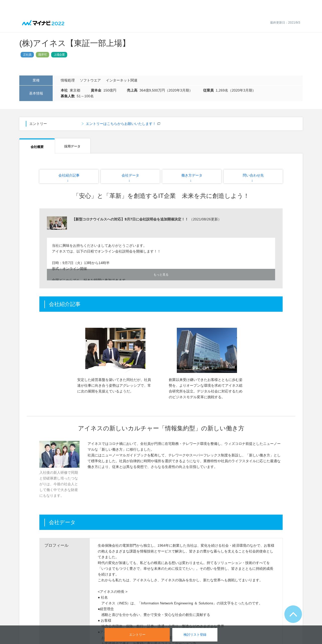The width and height of the screenshot is (322, 644).
Task: Click the 新型コロナウイルスへの対応 notice headline
Action: (x=130, y=219)
